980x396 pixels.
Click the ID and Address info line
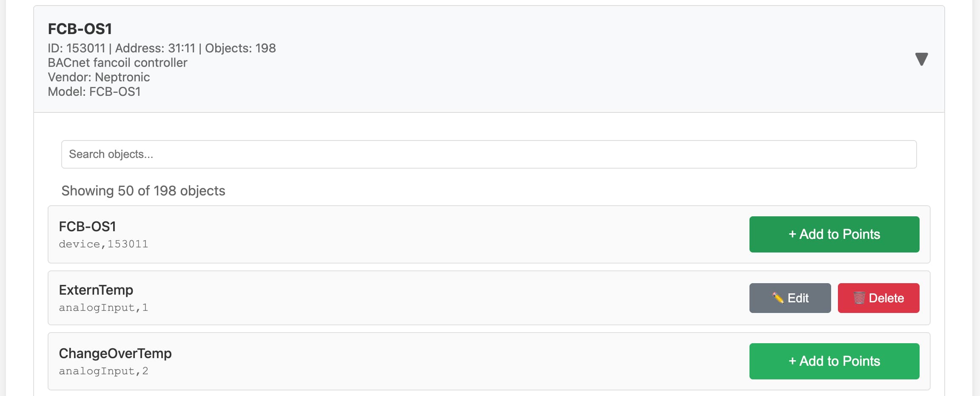pos(162,48)
